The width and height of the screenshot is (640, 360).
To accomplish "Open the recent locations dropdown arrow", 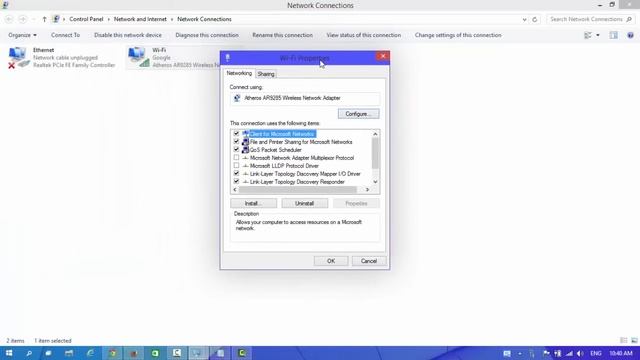I will click(x=33, y=19).
